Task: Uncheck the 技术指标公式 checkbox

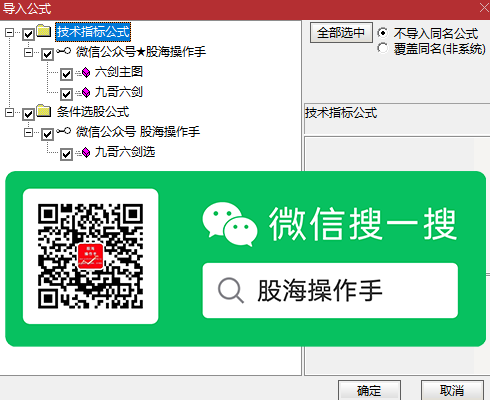Action: coord(28,34)
